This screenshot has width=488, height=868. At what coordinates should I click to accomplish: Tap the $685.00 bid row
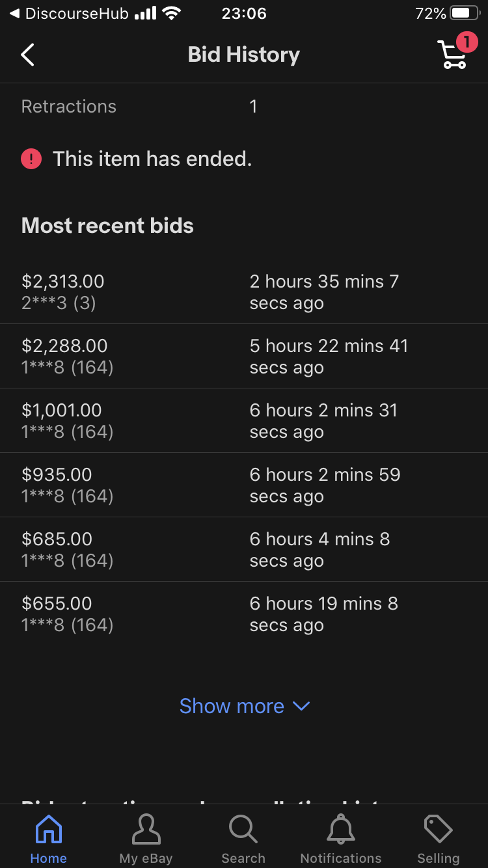tap(244, 549)
